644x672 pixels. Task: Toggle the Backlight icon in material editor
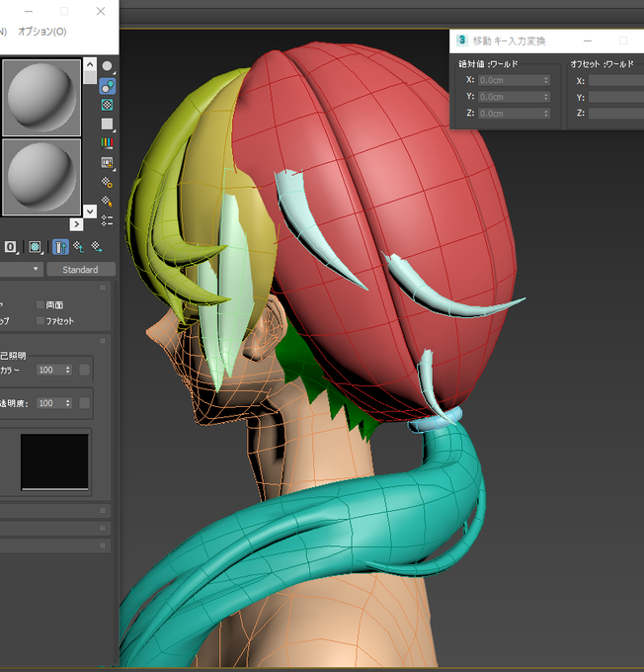[107, 86]
